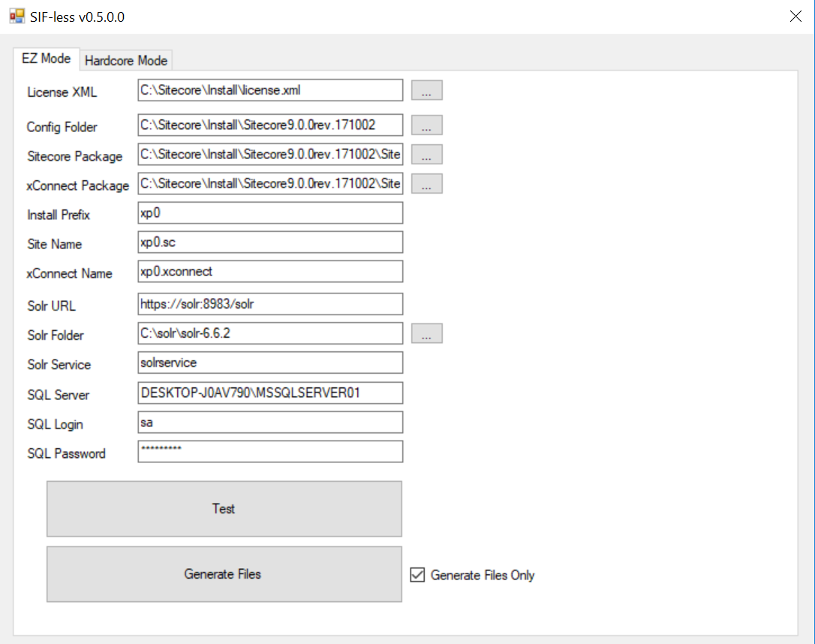Focus the SQL Password field
Viewport: 815px width, 644px height.
point(270,452)
